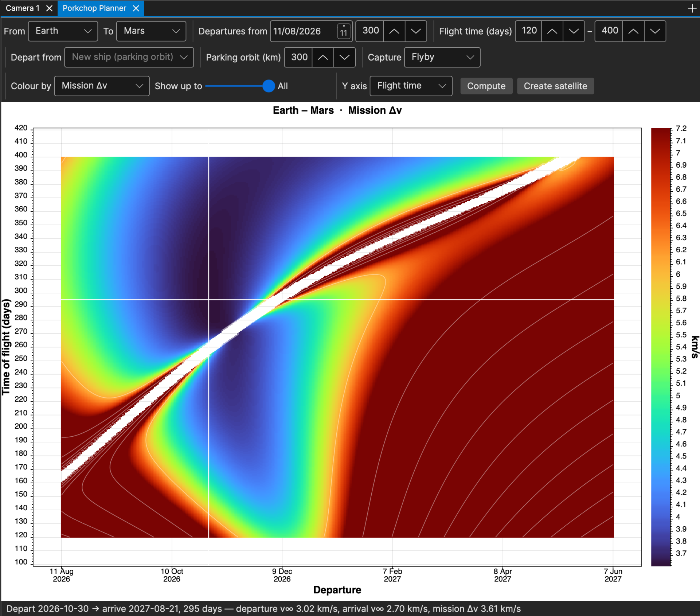This screenshot has height=616, width=700.
Task: Decrease maximum flight time of 400
Action: (x=655, y=31)
